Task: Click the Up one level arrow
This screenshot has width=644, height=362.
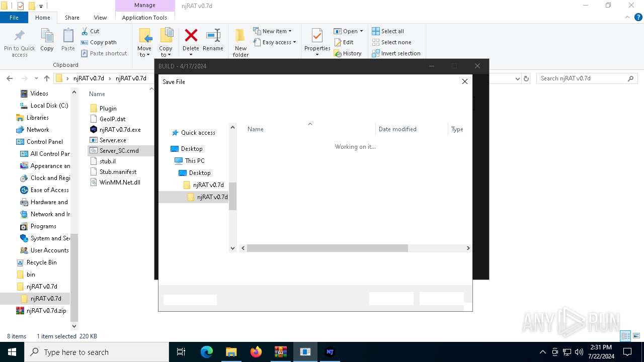Action: [47, 78]
